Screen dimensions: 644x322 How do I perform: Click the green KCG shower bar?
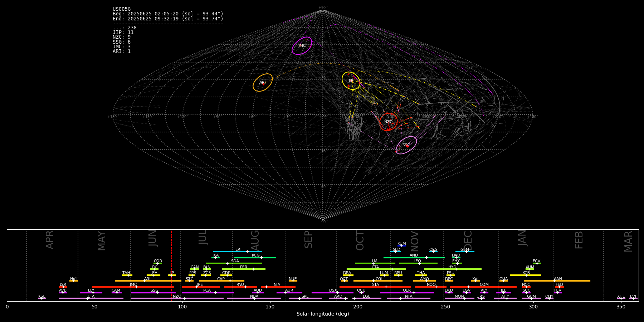point(255,257)
